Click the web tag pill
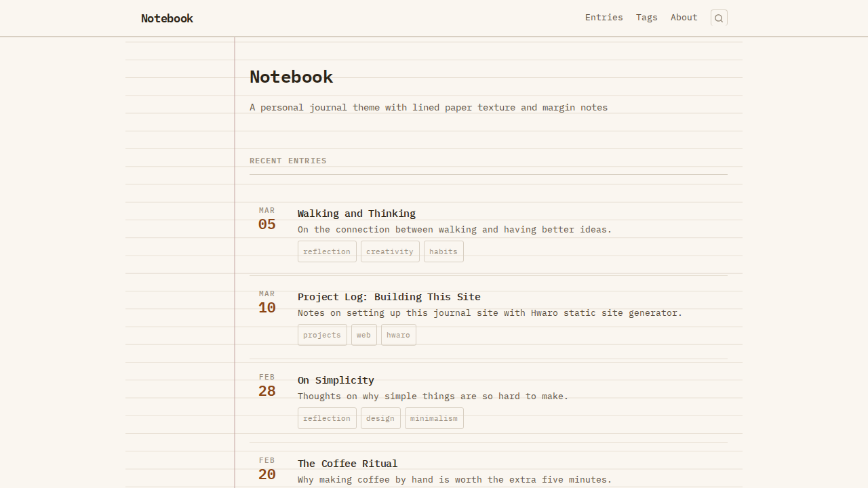This screenshot has width=868, height=488. (x=363, y=335)
